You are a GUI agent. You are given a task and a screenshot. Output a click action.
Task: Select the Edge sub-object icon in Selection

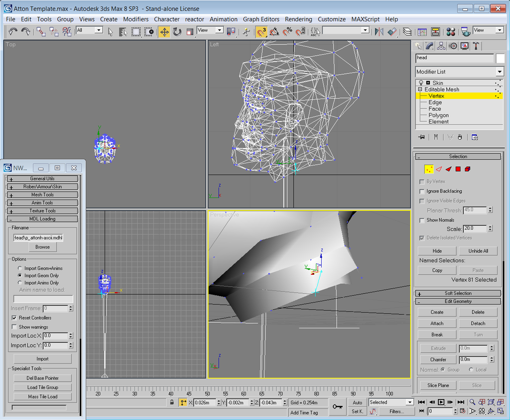pyautogui.click(x=439, y=169)
